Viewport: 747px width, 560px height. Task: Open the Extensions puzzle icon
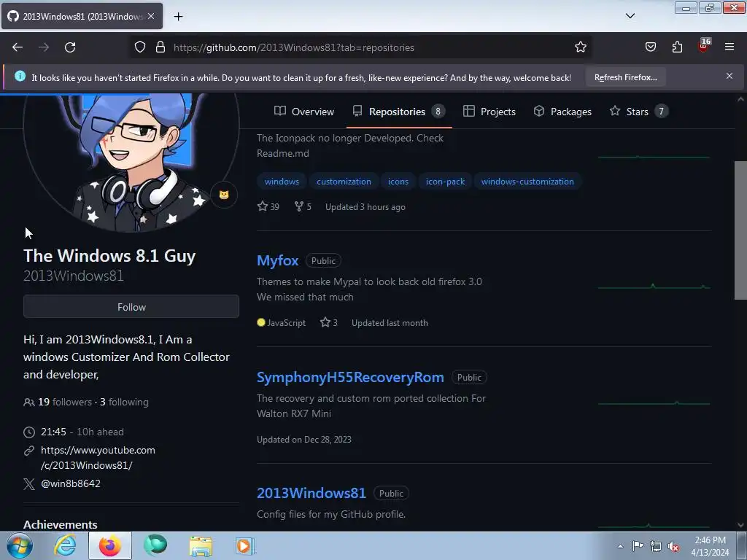pyautogui.click(x=677, y=47)
